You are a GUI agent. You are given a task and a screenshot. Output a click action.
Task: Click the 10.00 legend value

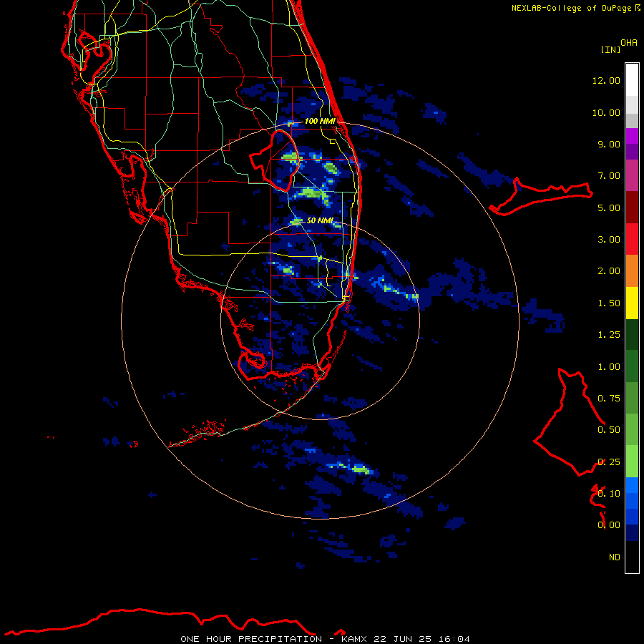(x=606, y=112)
